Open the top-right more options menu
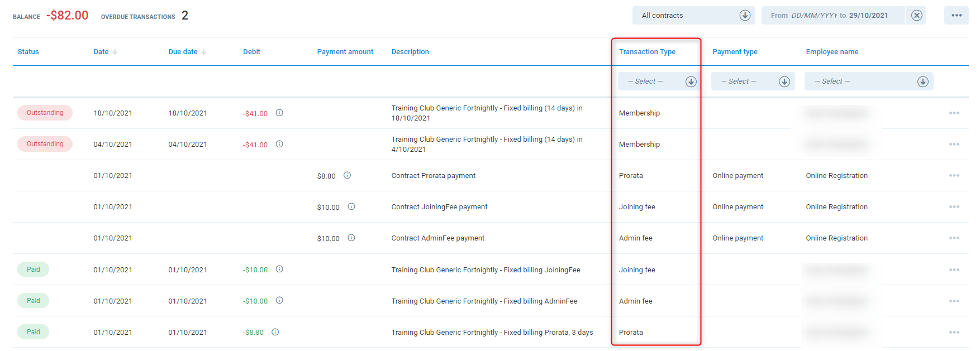This screenshot has height=351, width=980. 956,16
